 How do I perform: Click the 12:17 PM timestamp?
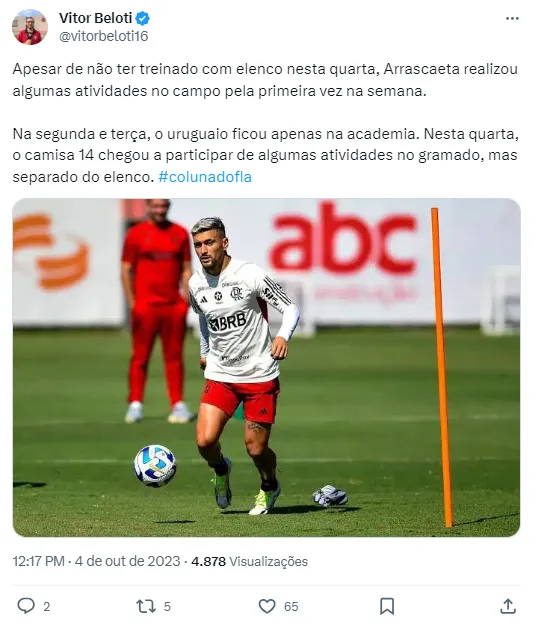[39, 561]
